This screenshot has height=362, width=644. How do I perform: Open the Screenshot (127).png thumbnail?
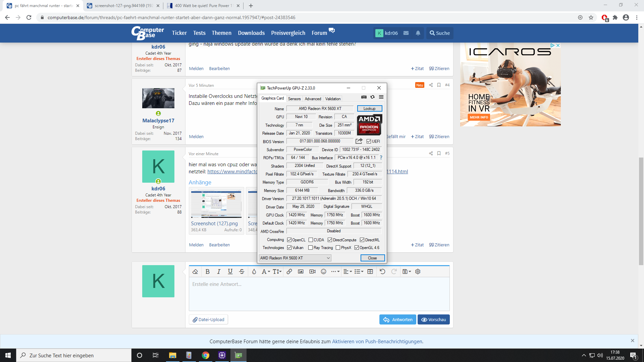pos(216,204)
